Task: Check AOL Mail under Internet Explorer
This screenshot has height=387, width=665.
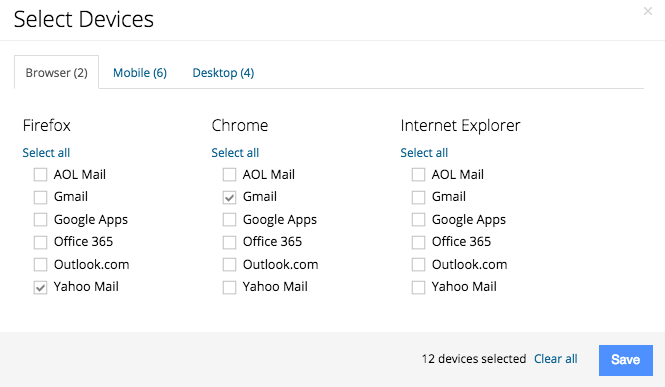Action: [418, 175]
